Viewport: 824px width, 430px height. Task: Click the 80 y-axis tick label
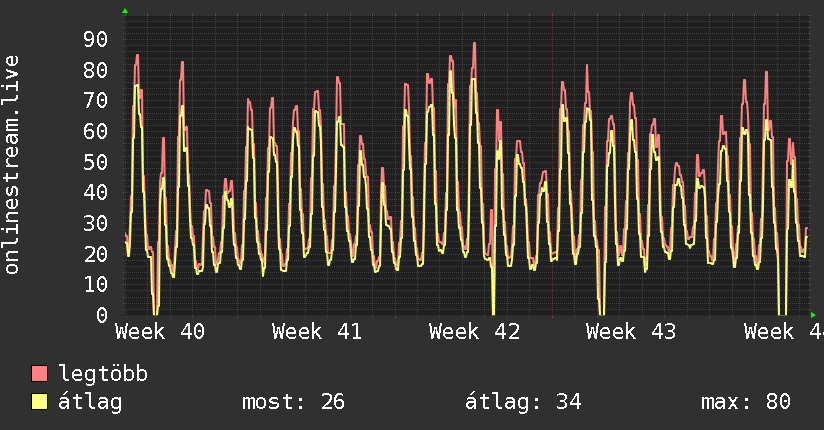96,70
